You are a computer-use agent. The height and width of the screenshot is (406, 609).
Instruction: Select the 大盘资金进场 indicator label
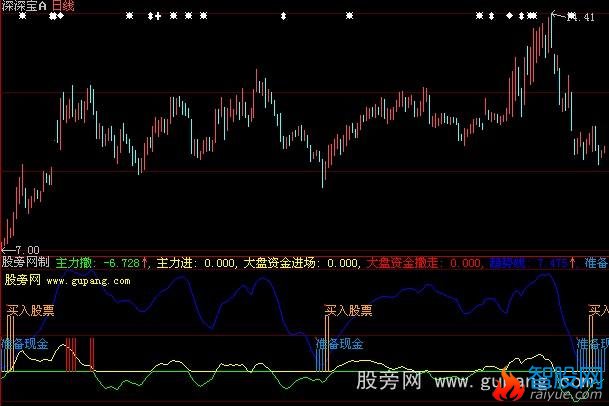[298, 263]
